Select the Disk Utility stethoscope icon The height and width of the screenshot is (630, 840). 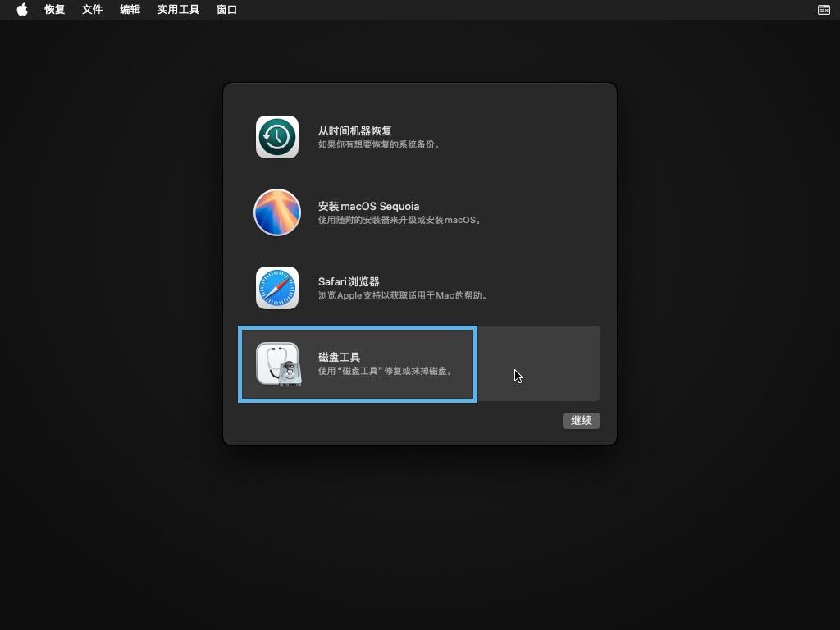click(277, 363)
